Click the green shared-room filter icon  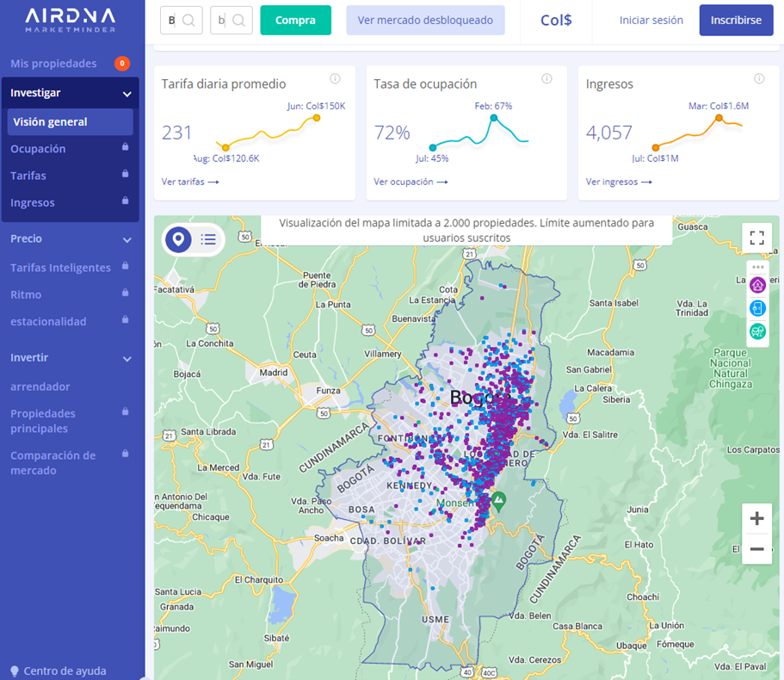click(x=757, y=331)
